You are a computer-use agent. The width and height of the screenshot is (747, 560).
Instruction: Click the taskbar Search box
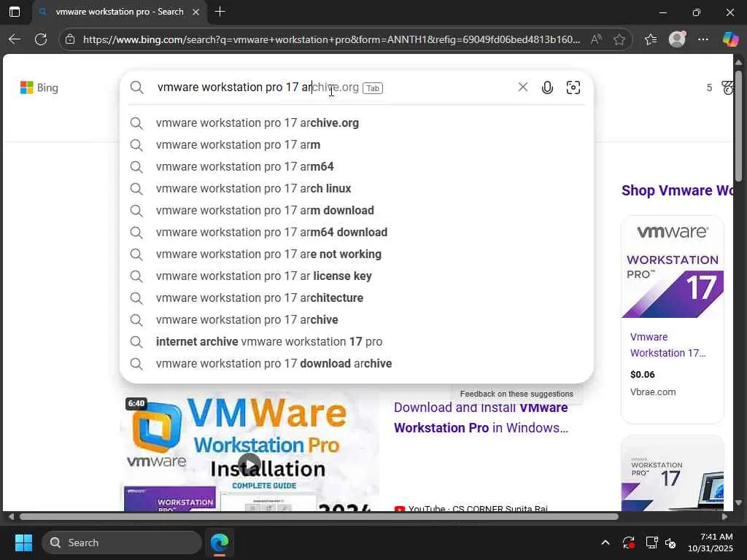click(x=122, y=542)
